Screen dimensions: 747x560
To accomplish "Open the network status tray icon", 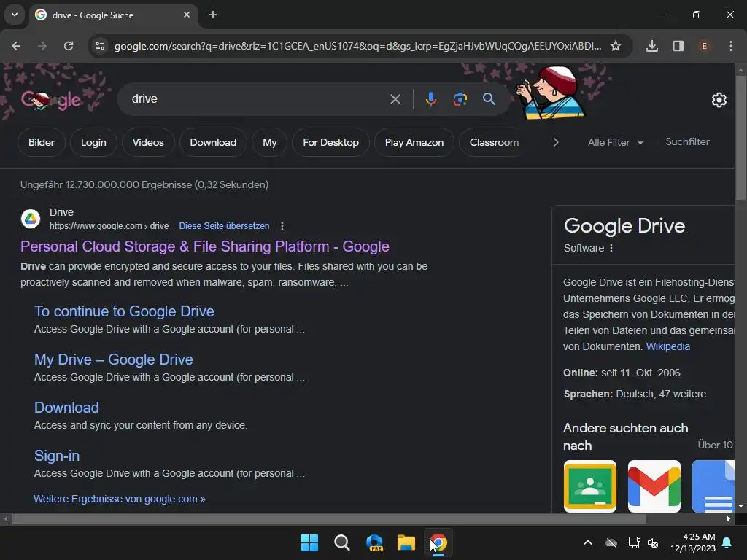I will click(x=634, y=542).
